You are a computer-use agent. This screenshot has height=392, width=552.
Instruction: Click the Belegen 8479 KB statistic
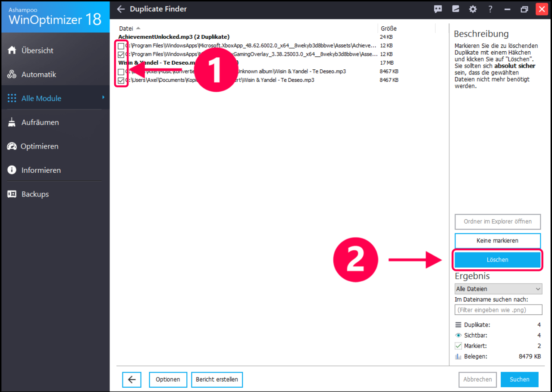point(498,357)
